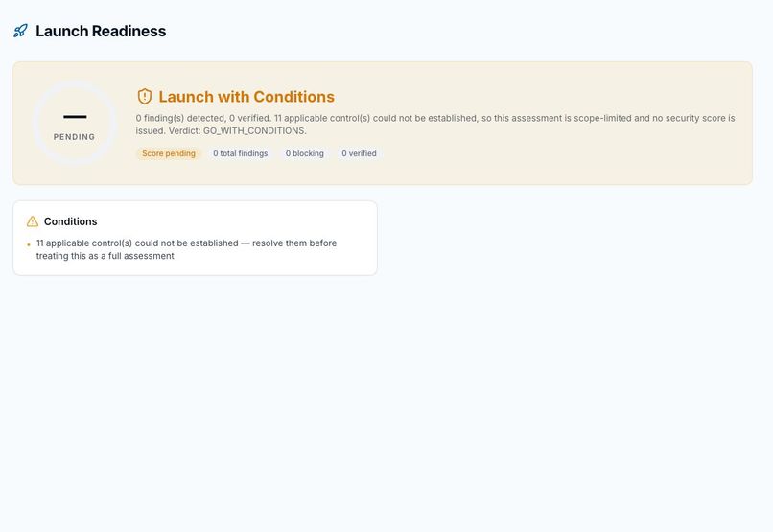Image resolution: width=773 pixels, height=532 pixels.
Task: Click the Launch Readiness page title
Action: [101, 31]
